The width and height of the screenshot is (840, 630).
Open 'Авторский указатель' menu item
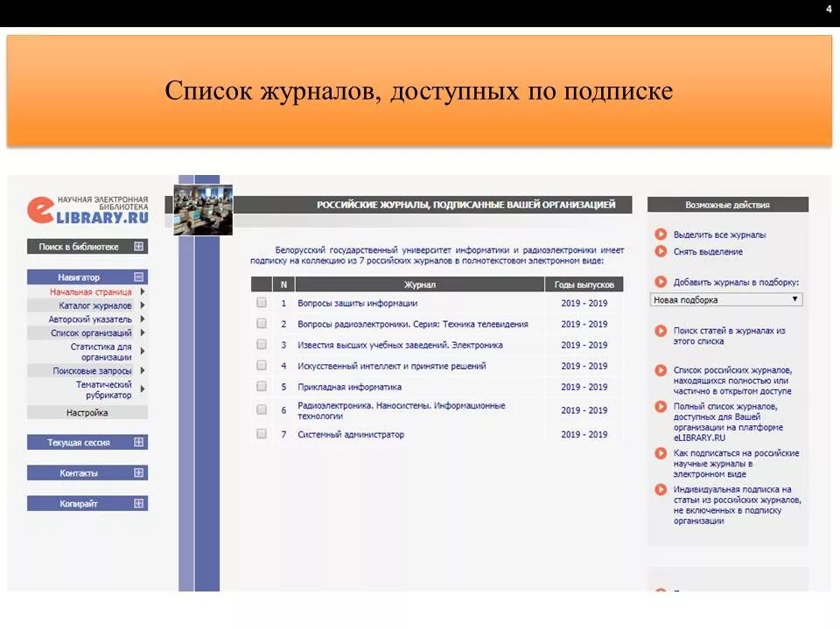tap(90, 319)
